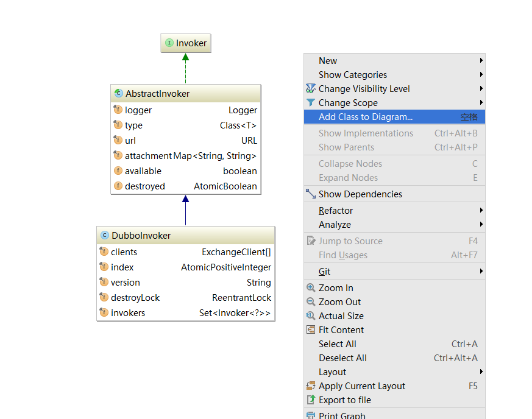532x419 pixels.
Task: Expand the Git submenu arrow
Action: coord(481,271)
